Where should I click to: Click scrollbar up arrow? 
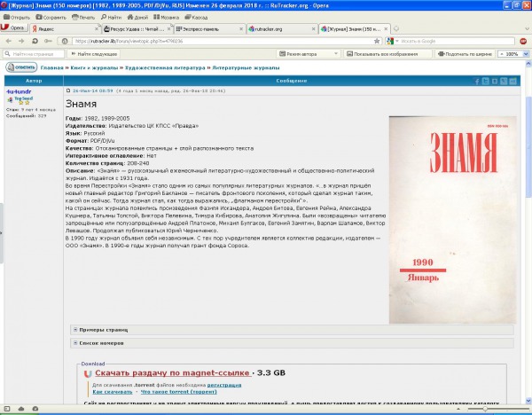point(528,64)
